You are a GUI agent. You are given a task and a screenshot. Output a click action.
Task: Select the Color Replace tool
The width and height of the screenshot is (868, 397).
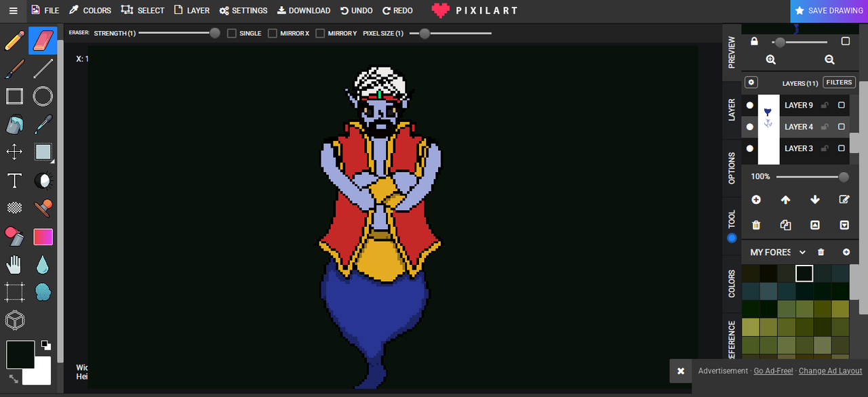[14, 236]
